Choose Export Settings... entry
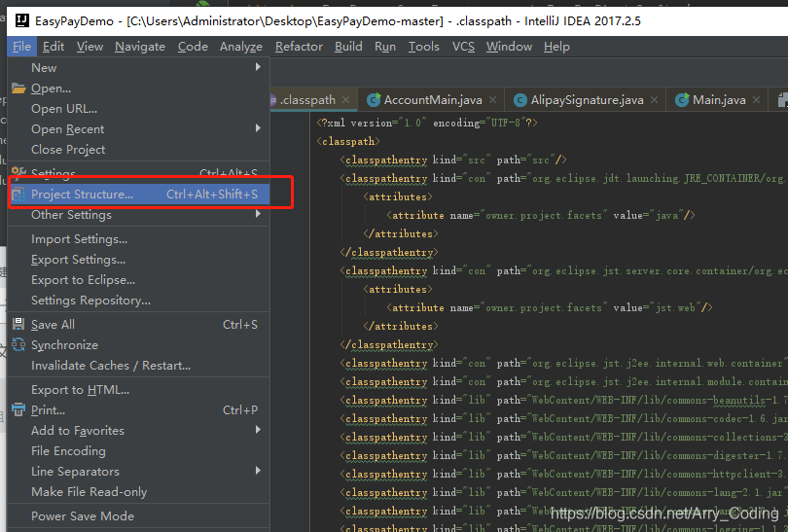Viewport: 788px width, 532px height. pyautogui.click(x=139, y=260)
